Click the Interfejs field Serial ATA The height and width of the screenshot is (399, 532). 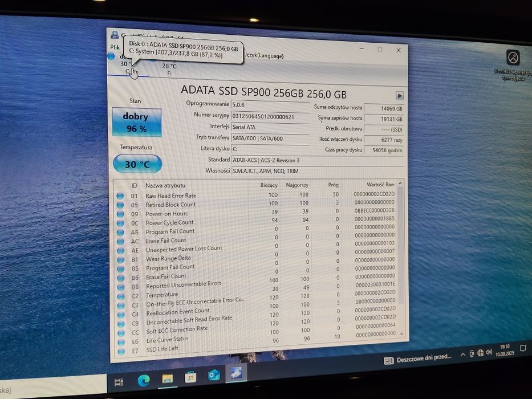(270, 127)
